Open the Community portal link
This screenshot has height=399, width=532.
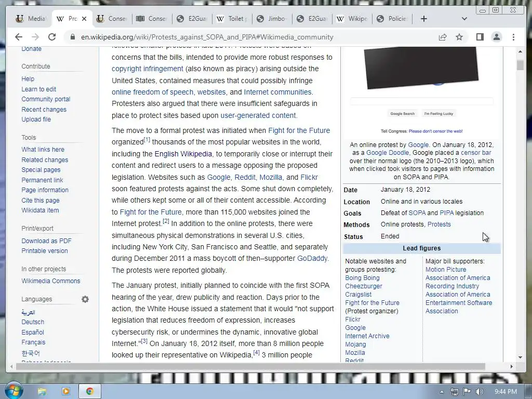pos(46,99)
